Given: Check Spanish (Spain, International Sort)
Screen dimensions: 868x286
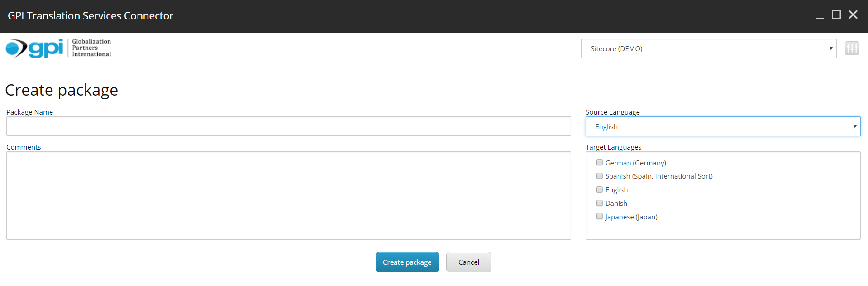Looking at the screenshot, I should (x=600, y=176).
